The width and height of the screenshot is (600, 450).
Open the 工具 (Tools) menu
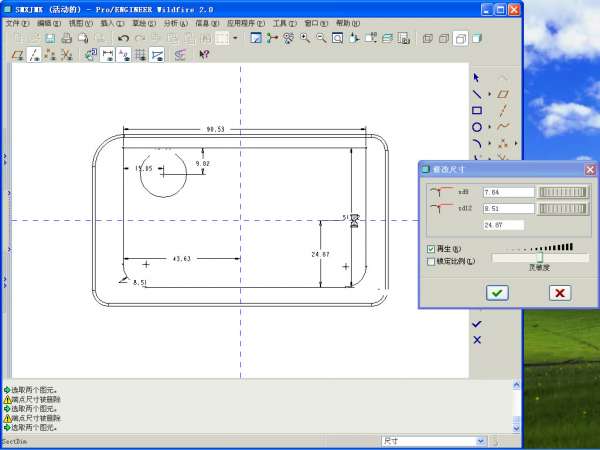[x=285, y=23]
